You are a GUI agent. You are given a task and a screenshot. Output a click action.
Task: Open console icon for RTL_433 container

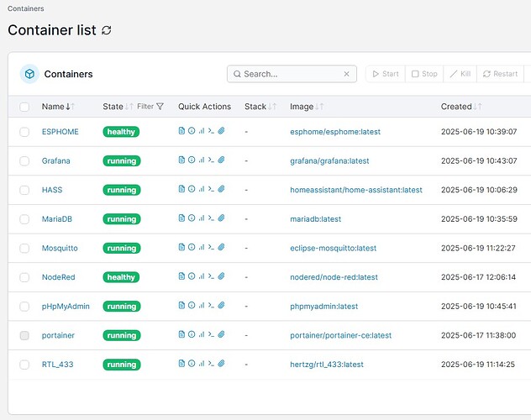pos(211,364)
